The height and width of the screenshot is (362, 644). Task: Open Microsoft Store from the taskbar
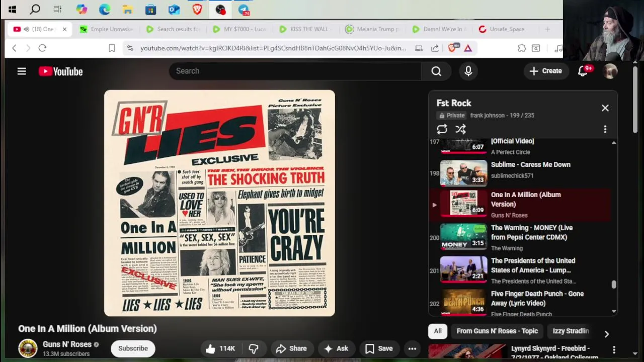point(150,9)
